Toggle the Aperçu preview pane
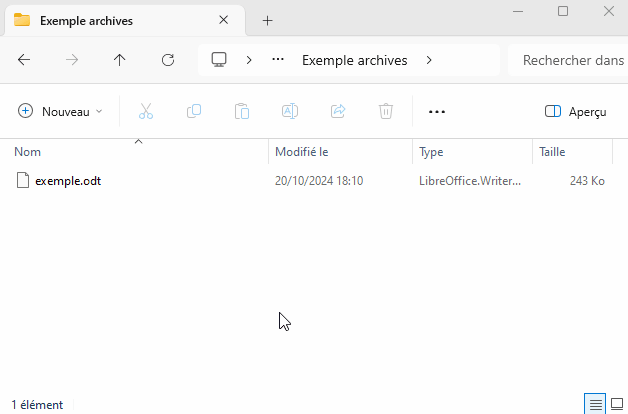This screenshot has height=414, width=628. pyautogui.click(x=576, y=111)
